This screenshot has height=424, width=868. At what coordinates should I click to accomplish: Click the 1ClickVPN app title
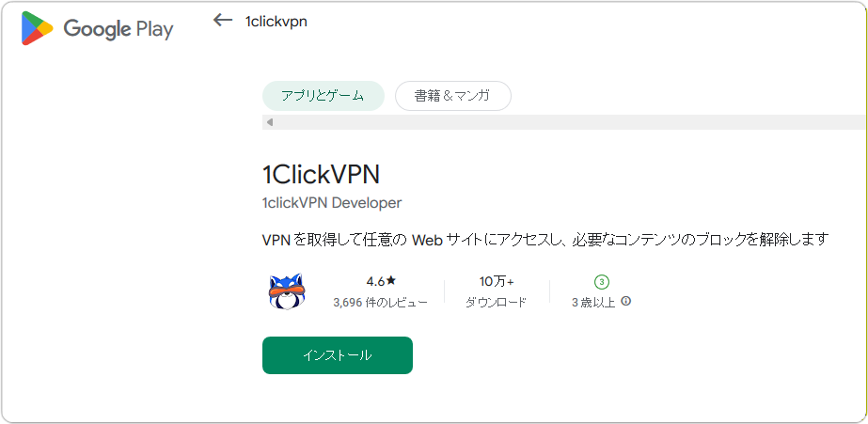point(321,175)
